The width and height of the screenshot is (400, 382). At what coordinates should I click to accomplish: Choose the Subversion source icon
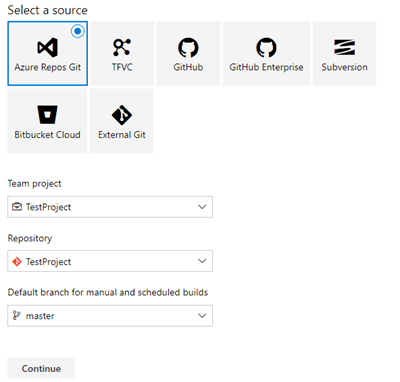click(x=344, y=47)
